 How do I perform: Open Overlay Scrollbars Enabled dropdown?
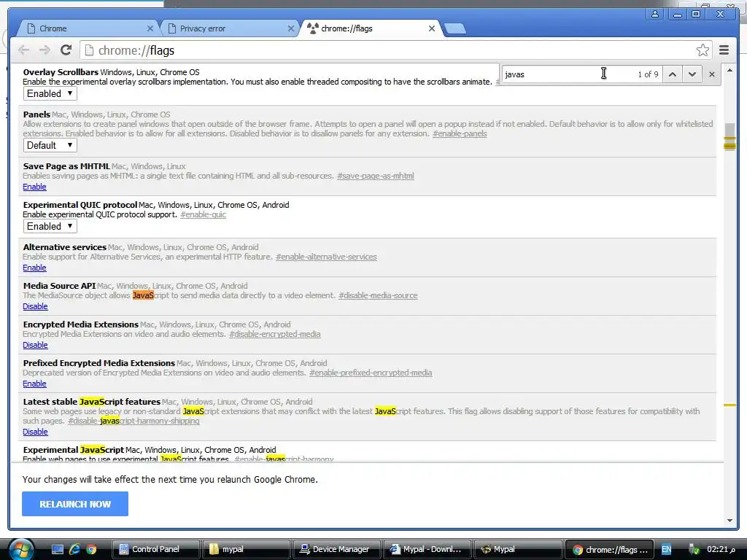(x=50, y=93)
